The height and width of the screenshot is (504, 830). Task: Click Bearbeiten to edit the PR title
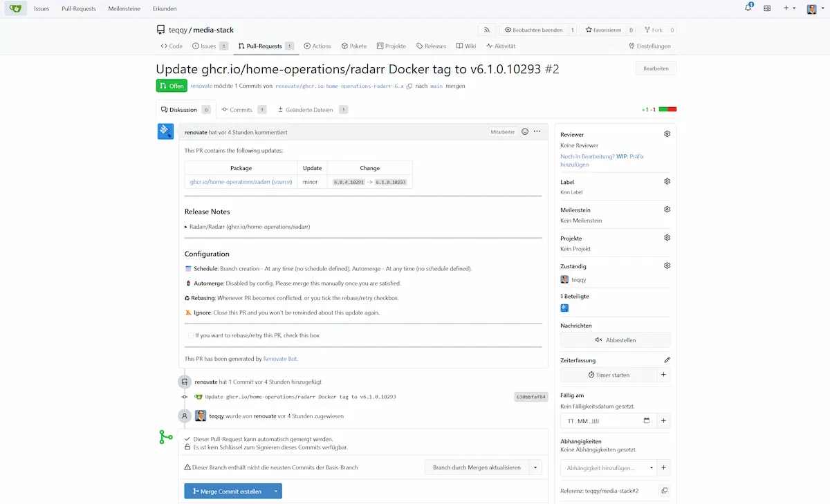click(x=655, y=68)
